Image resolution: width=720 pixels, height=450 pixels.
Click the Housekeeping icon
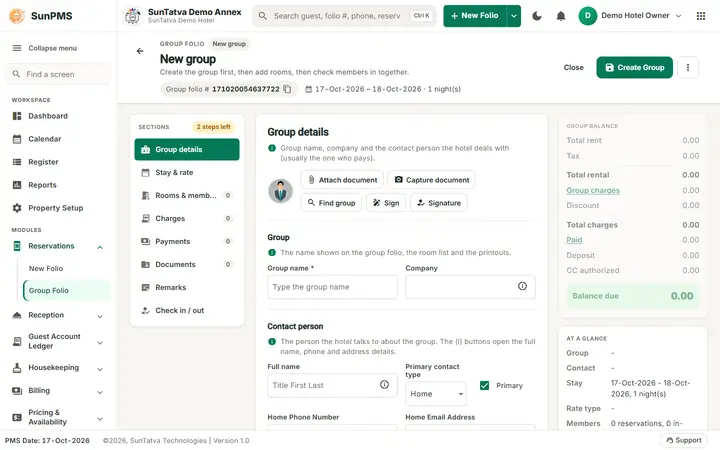click(17, 367)
